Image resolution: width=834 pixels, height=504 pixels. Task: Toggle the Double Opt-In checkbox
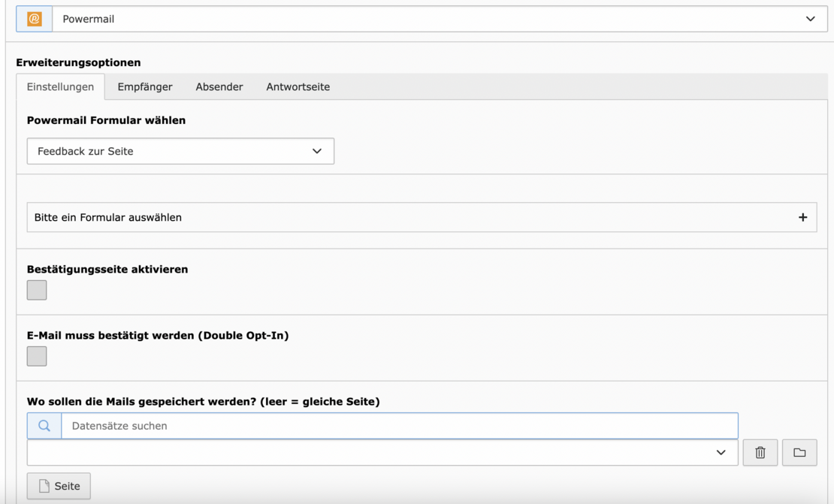37,356
